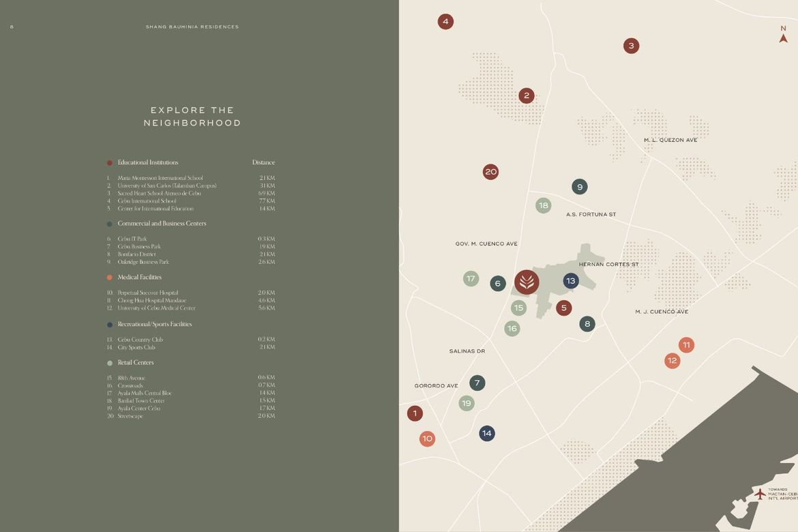Viewport: 798px width, 532px height.
Task: Select map marker number 17
Action: 471,278
